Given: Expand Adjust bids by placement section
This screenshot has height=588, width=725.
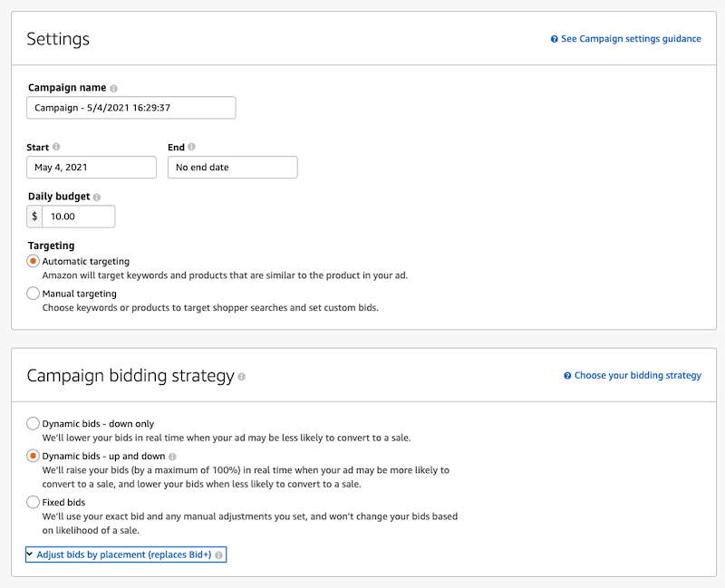Looking at the screenshot, I should (124, 554).
